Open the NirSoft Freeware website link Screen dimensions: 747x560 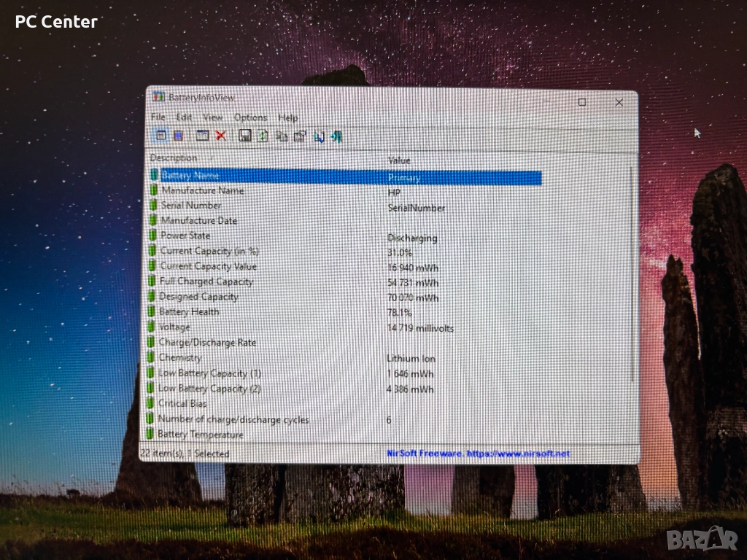(478, 454)
